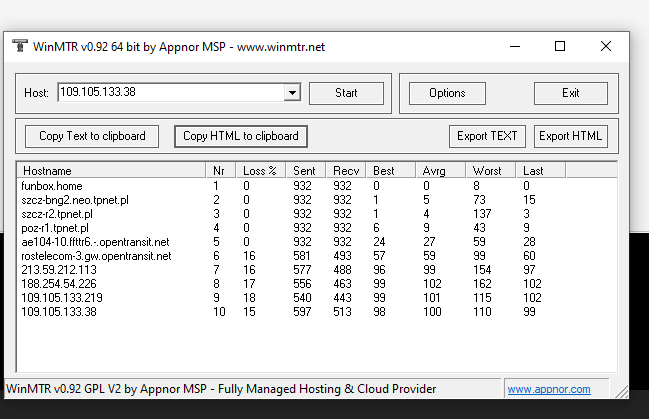Maximize the WinMTR window

click(560, 46)
